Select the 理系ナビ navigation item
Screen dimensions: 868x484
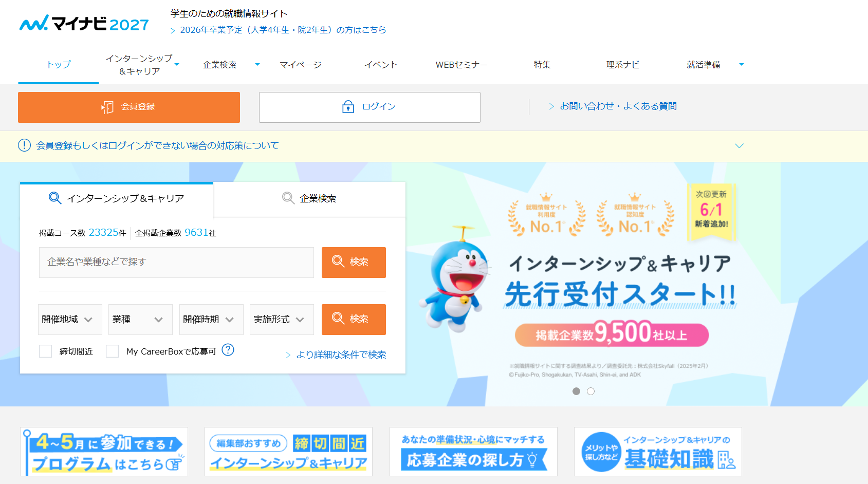tap(622, 65)
